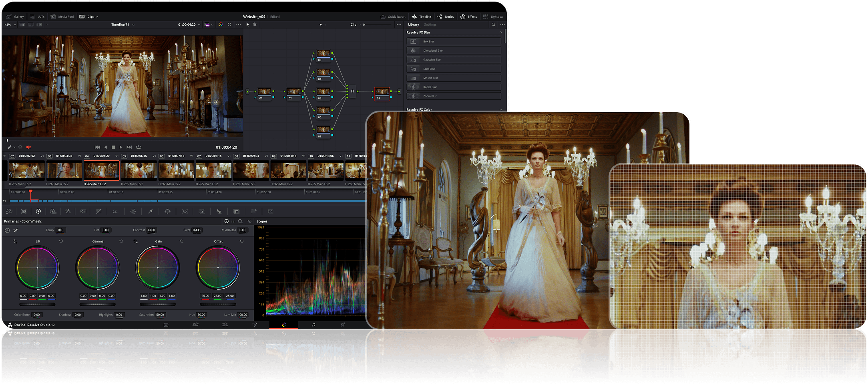
Task: Mute the audio in the viewer
Action: pyautogui.click(x=28, y=147)
